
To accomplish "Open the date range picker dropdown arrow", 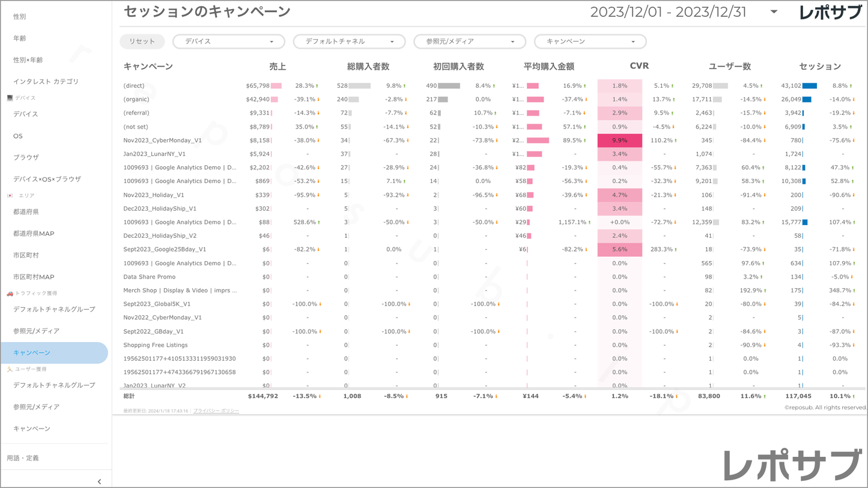I will pyautogui.click(x=774, y=12).
